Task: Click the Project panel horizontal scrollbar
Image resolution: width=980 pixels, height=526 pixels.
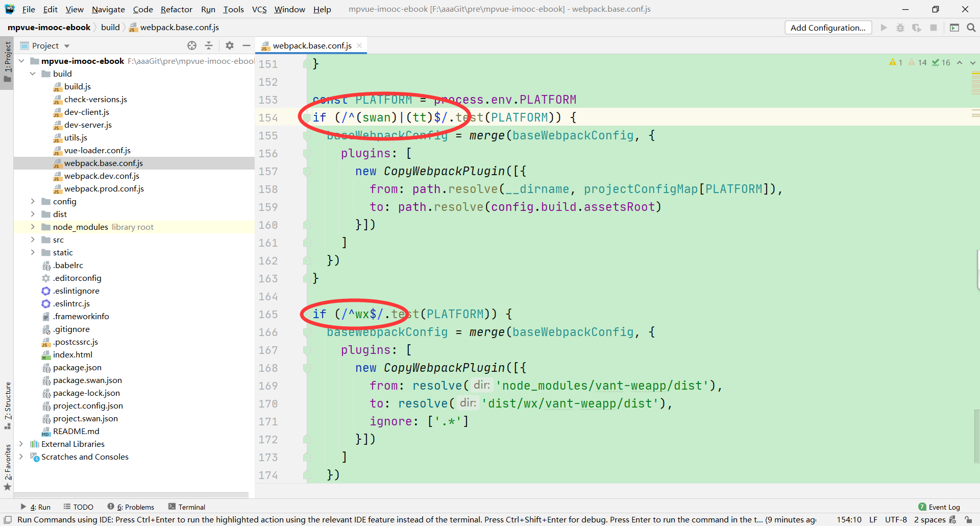Action: [131, 495]
